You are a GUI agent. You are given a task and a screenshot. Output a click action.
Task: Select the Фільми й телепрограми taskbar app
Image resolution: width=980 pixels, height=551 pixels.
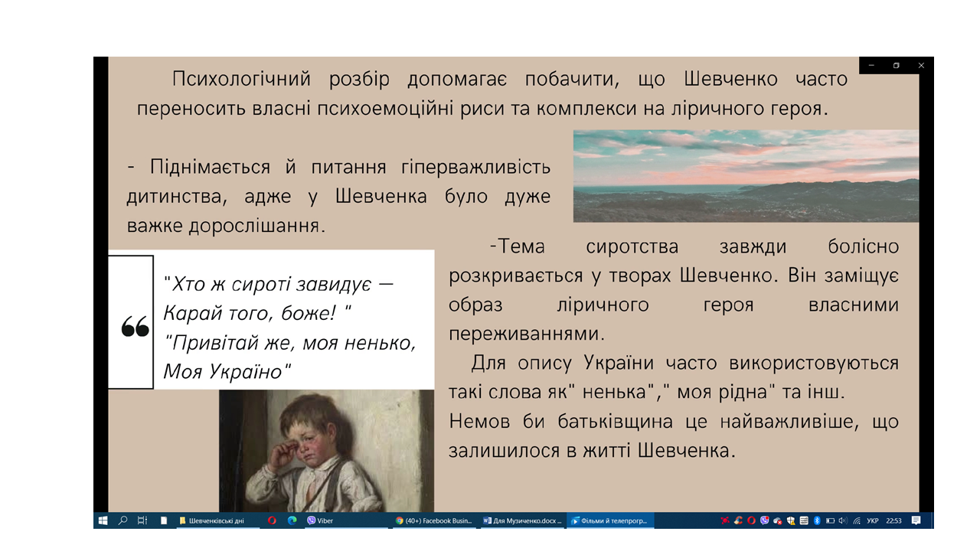611,520
